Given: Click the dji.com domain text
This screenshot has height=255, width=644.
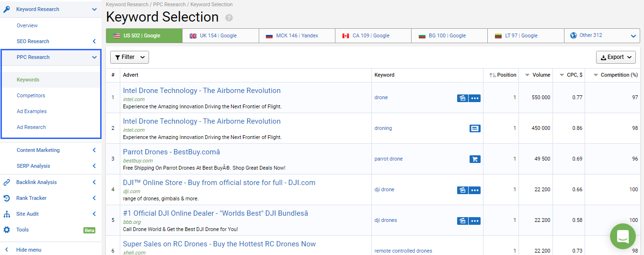Looking at the screenshot, I should (x=132, y=191).
